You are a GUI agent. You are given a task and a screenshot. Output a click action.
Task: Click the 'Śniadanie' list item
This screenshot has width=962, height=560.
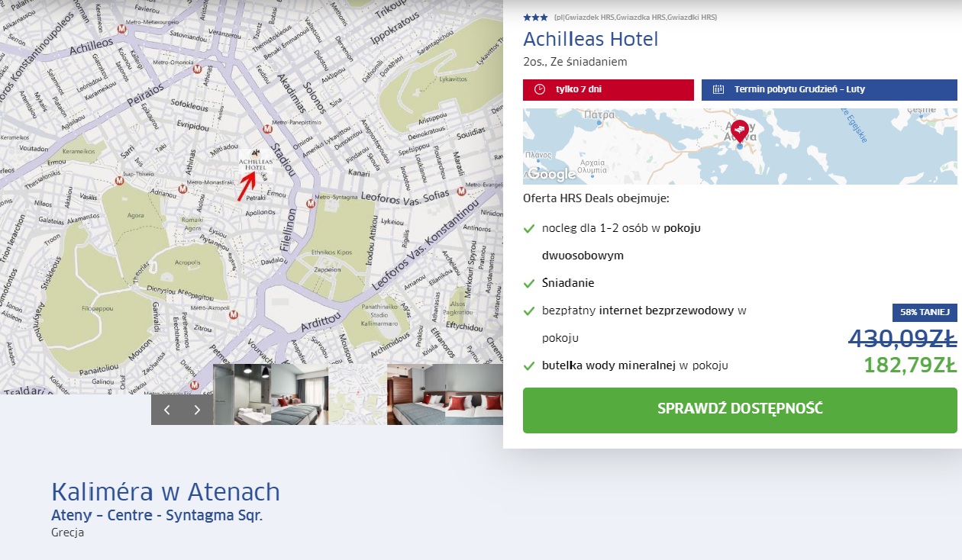(x=568, y=283)
